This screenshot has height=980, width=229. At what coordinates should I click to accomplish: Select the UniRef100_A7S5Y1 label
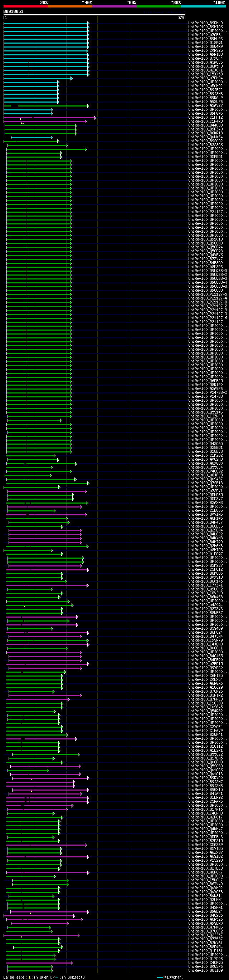coord(205,491)
